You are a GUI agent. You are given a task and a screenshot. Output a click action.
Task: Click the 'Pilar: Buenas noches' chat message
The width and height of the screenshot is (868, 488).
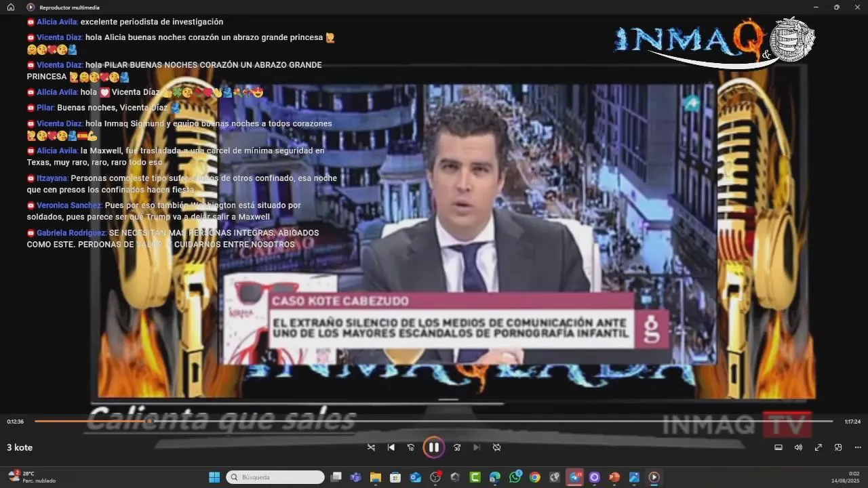tap(104, 108)
